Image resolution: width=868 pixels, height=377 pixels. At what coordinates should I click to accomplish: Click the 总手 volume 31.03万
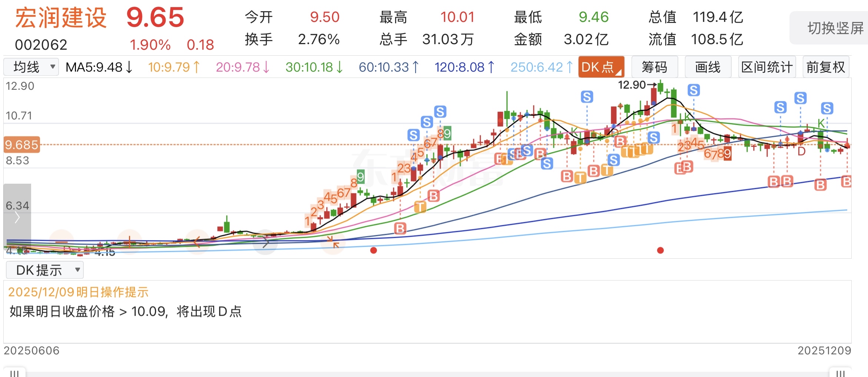click(448, 39)
